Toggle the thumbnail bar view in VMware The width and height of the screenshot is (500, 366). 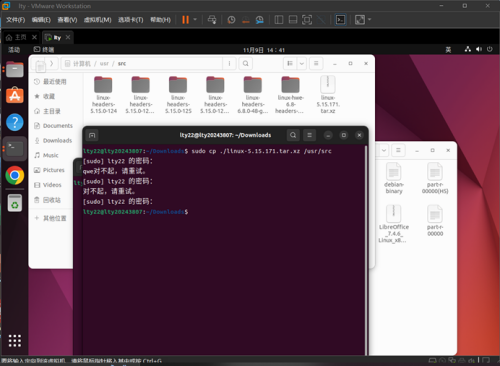(293, 20)
